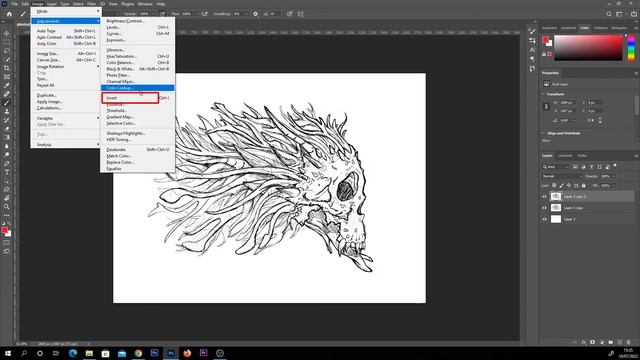The image size is (640, 360).
Task: Choose Brightness/Contrast adjustment
Action: [x=138, y=21]
